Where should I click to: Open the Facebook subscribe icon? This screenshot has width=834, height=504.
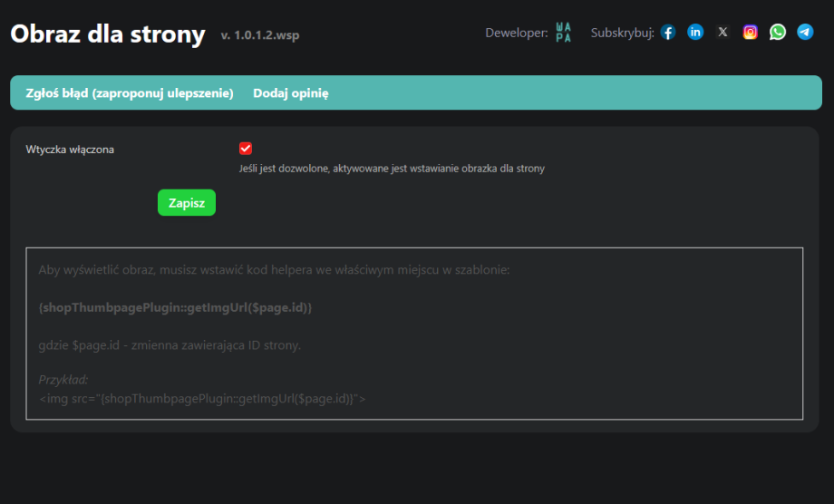[668, 33]
